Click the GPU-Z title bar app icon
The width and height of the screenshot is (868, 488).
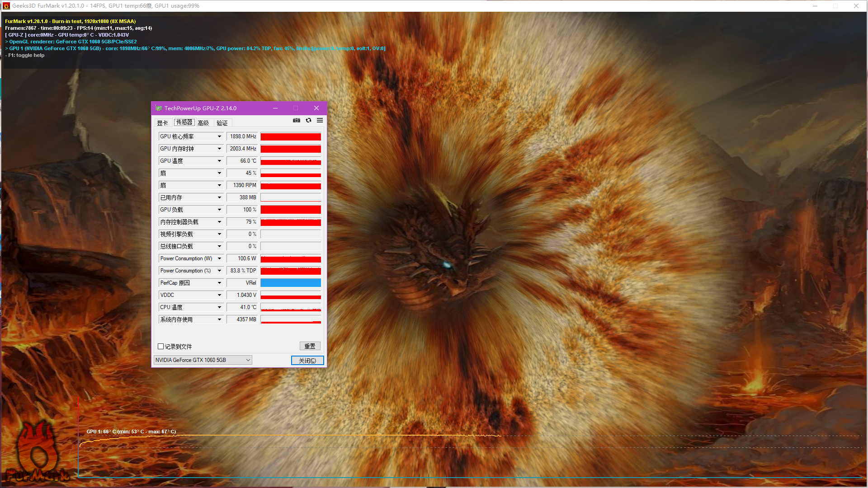[x=158, y=108]
